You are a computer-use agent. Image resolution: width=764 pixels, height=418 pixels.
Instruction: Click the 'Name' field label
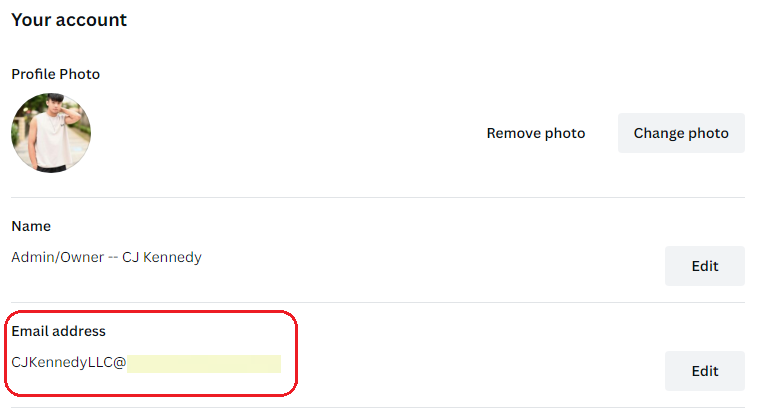tap(31, 226)
